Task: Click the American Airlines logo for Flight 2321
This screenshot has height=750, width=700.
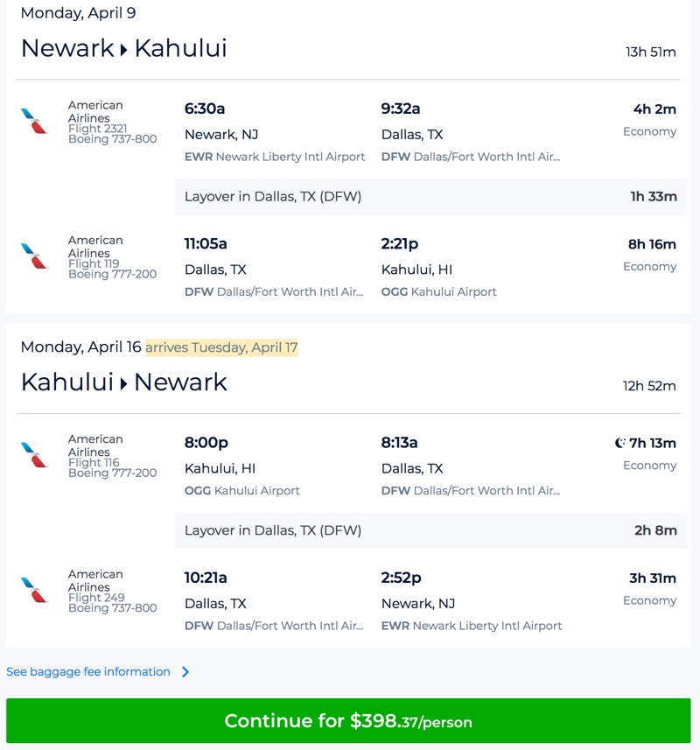Action: pyautogui.click(x=34, y=121)
